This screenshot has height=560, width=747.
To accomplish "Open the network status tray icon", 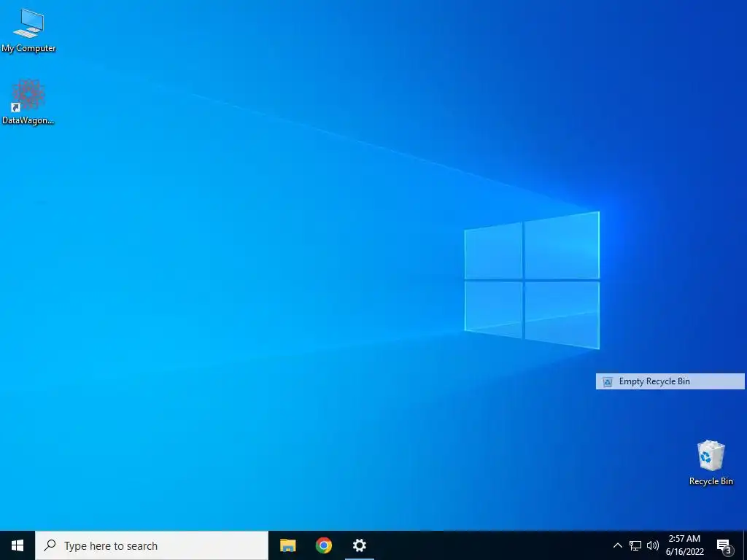I will coord(635,545).
